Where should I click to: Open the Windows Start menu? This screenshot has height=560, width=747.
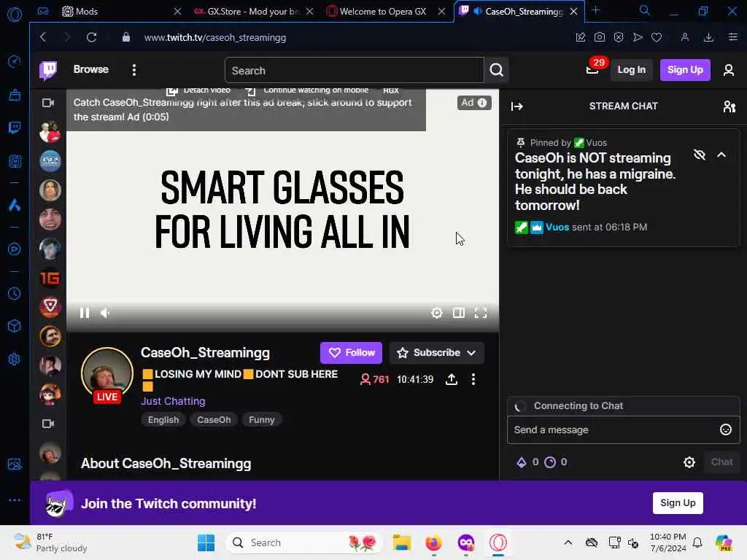pyautogui.click(x=206, y=542)
